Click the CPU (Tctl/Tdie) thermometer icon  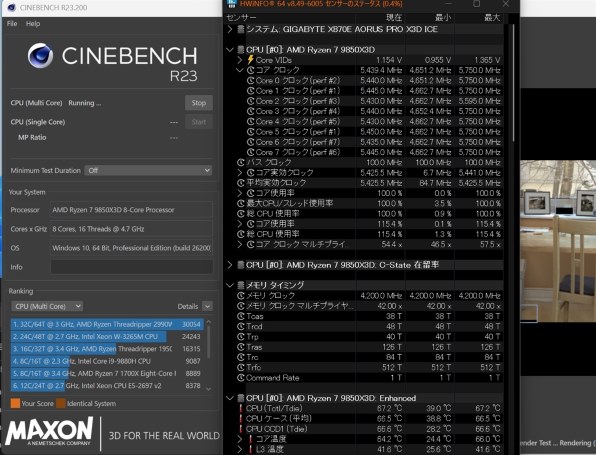(x=241, y=408)
